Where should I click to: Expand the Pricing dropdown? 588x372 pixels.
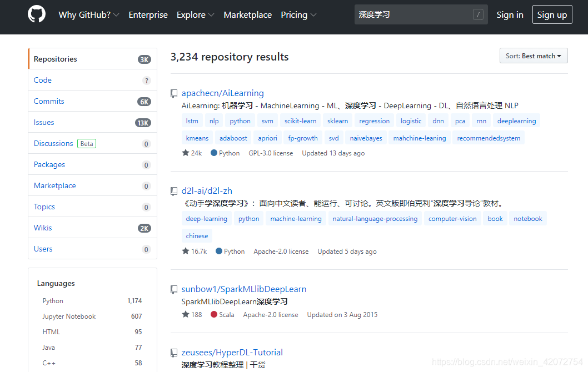pyautogui.click(x=298, y=14)
